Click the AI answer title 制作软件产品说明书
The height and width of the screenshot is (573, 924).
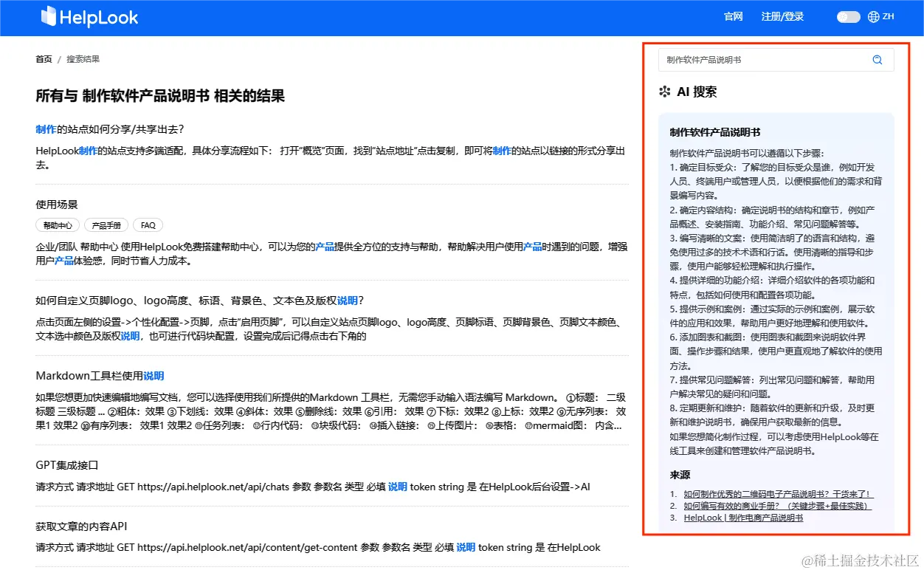715,132
